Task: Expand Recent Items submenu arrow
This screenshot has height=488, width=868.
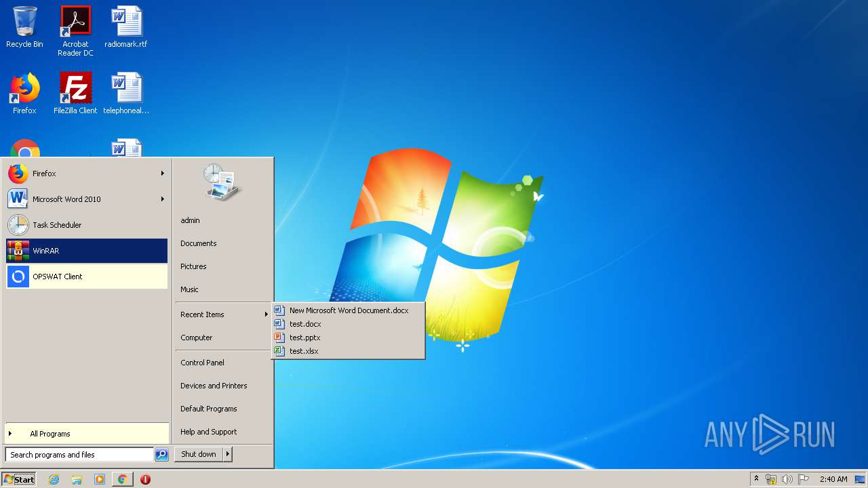Action: [x=267, y=314]
